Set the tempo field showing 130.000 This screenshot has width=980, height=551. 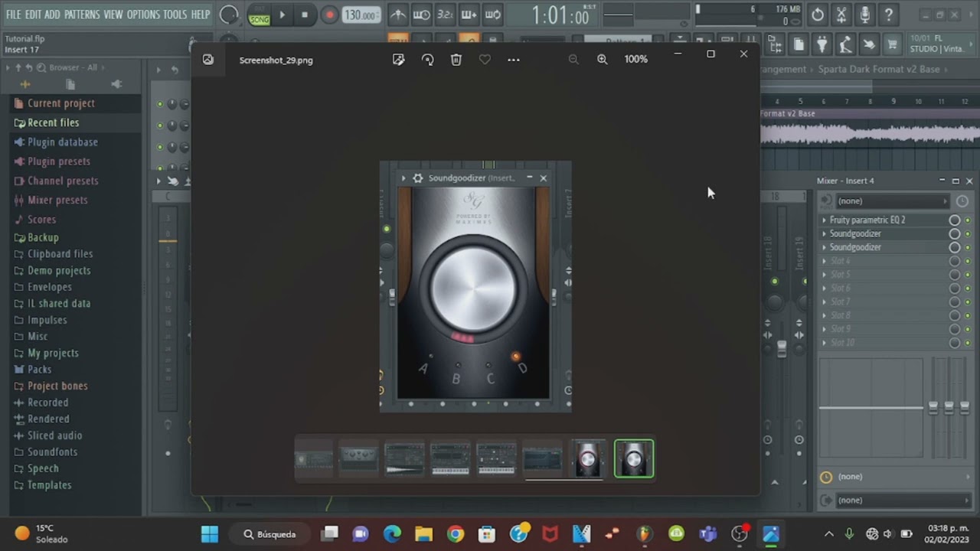pos(361,15)
